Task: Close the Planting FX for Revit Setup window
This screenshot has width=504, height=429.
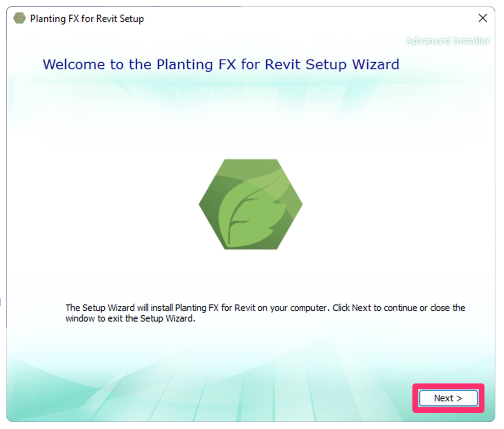Action: (482, 18)
